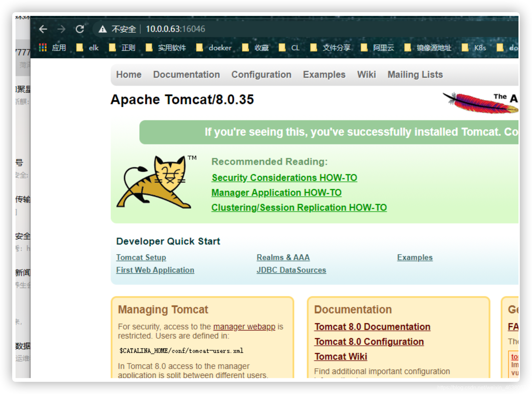This screenshot has height=394, width=532.
Task: Open the Tomcat Wiki link
Action: click(341, 356)
